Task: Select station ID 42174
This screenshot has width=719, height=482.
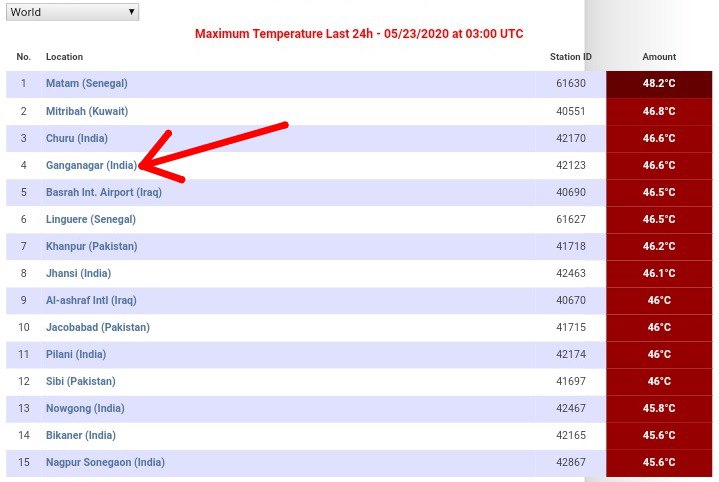Action: 570,355
